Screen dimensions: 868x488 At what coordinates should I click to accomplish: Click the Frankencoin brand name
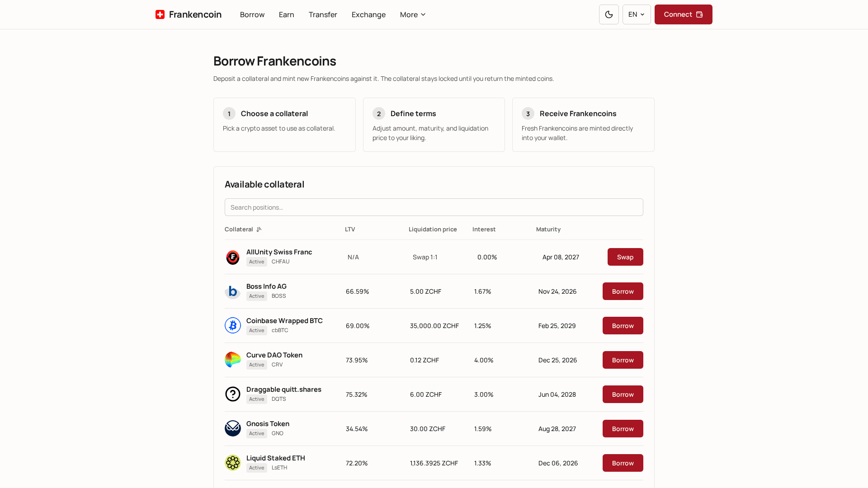(195, 14)
